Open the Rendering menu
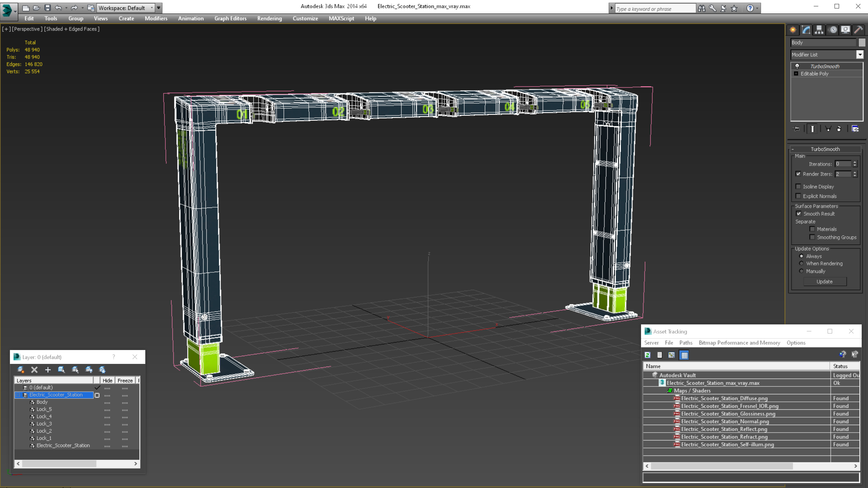Viewport: 868px width, 488px height. (269, 18)
